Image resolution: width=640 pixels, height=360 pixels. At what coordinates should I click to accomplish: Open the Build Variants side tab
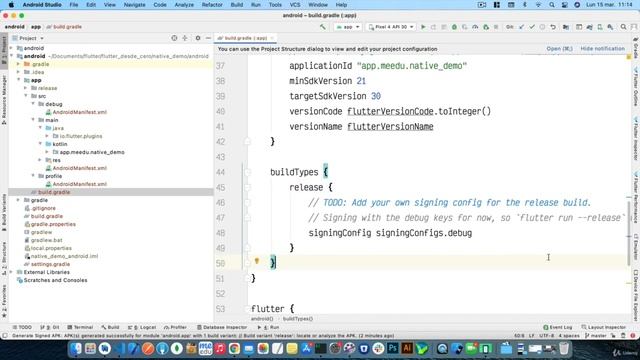(x=4, y=212)
